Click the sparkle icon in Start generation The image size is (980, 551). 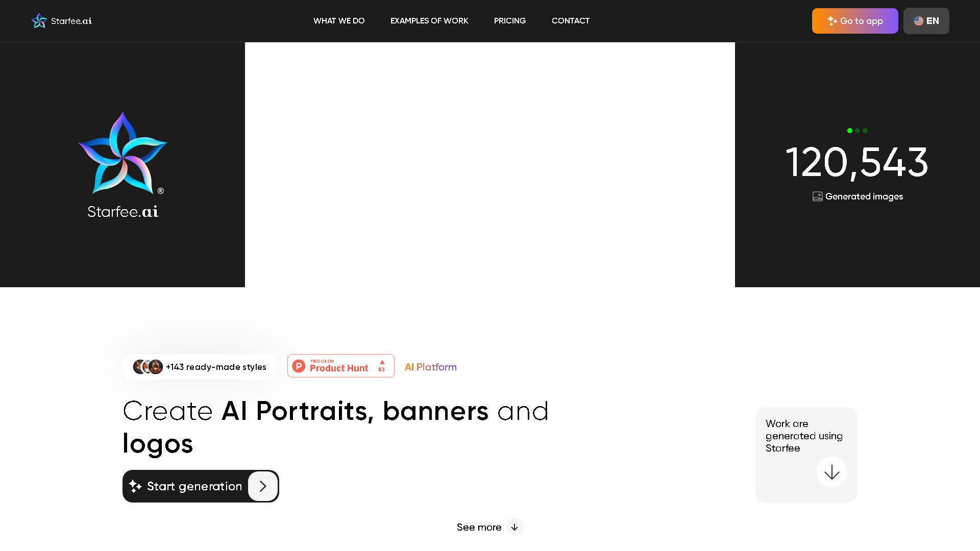pyautogui.click(x=135, y=486)
